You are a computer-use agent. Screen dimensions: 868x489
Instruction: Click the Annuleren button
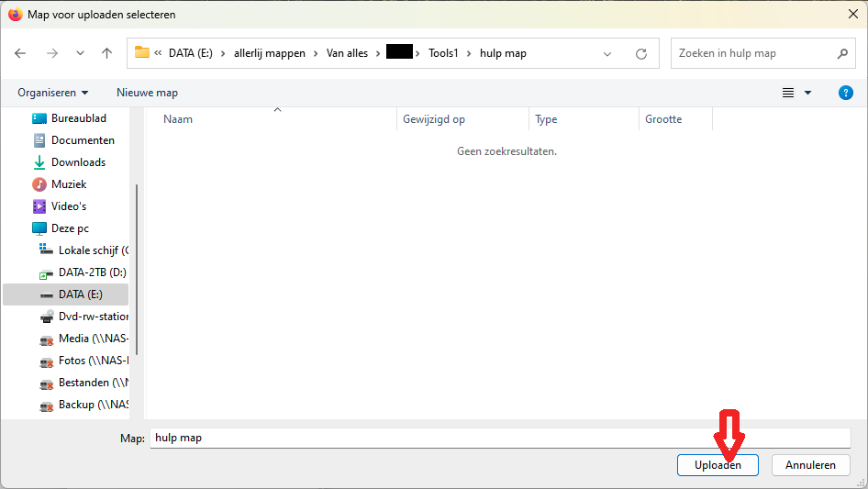(810, 465)
